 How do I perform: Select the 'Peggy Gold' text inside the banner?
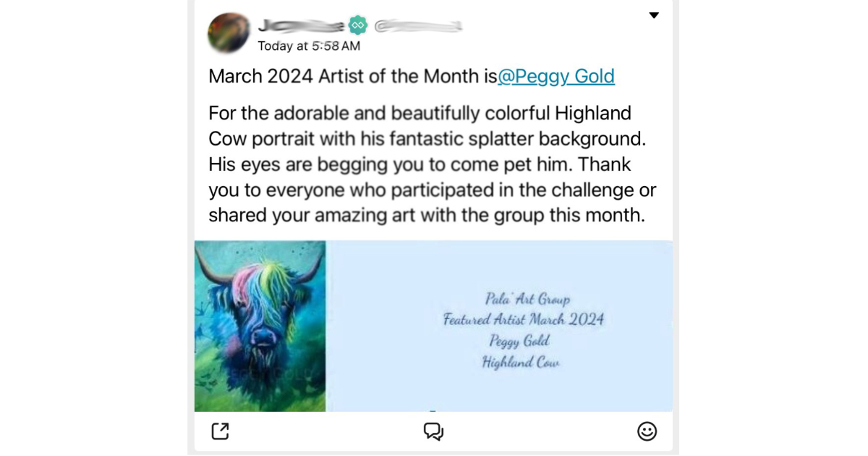[522, 340]
